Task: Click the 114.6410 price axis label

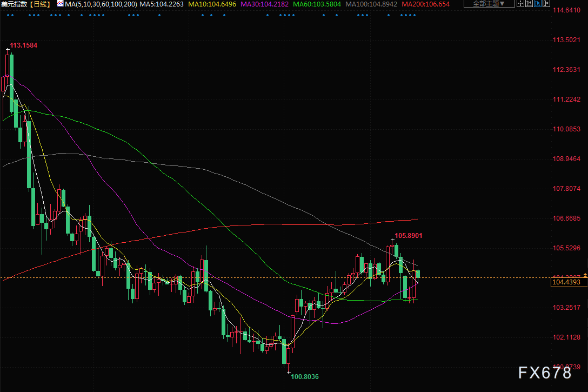Action: 566,10
